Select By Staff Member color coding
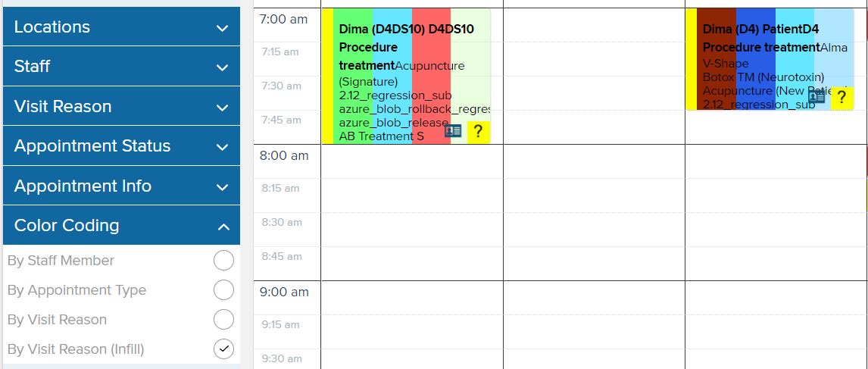The height and width of the screenshot is (369, 868). coord(223,260)
